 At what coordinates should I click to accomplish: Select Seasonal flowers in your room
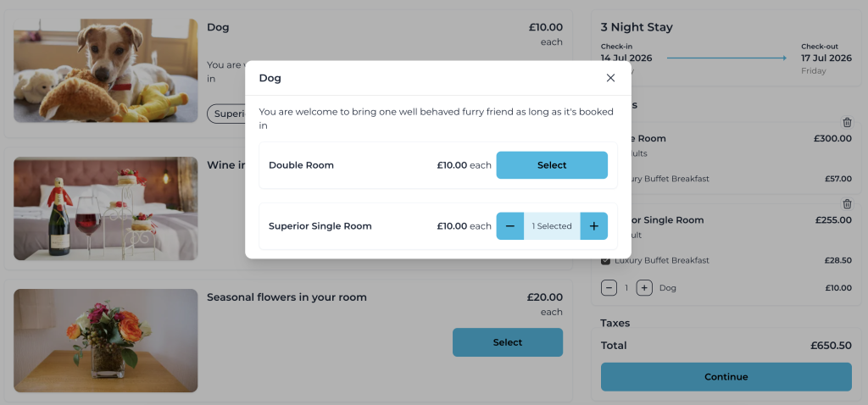pyautogui.click(x=507, y=342)
